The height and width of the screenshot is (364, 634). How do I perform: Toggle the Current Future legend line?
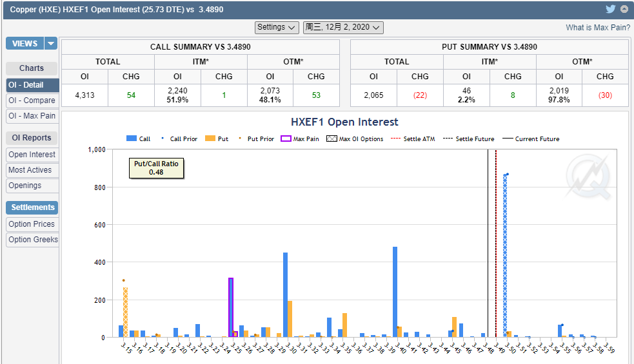click(508, 139)
